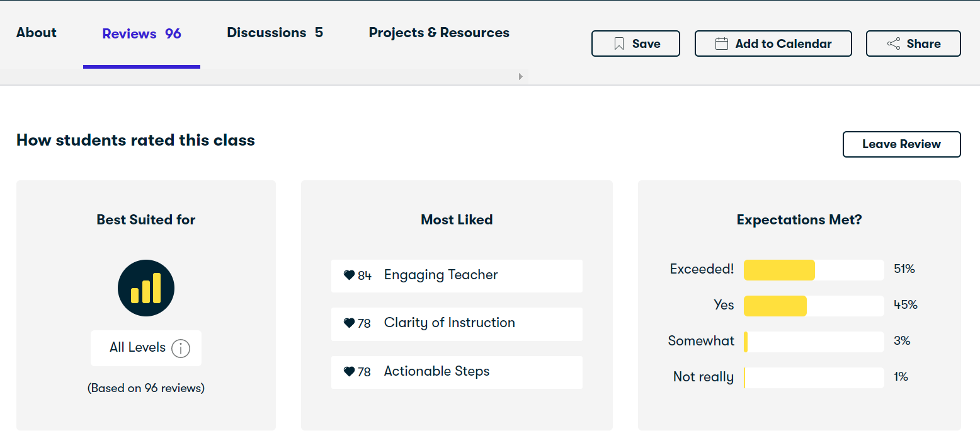Click the bar chart level icon

[x=146, y=288]
